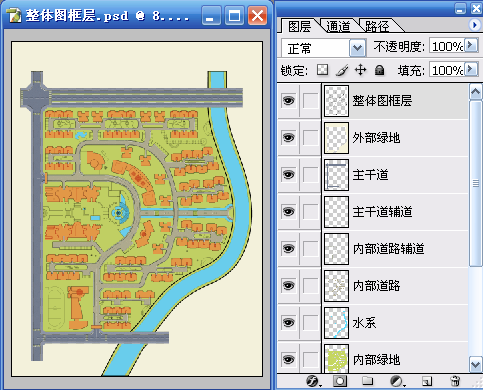Maximize the 整体图框层.psd document window
This screenshot has width=483, height=390.
(234, 16)
